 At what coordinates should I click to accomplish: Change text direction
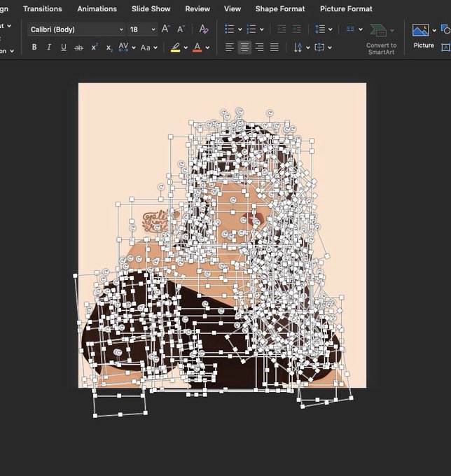(298, 48)
